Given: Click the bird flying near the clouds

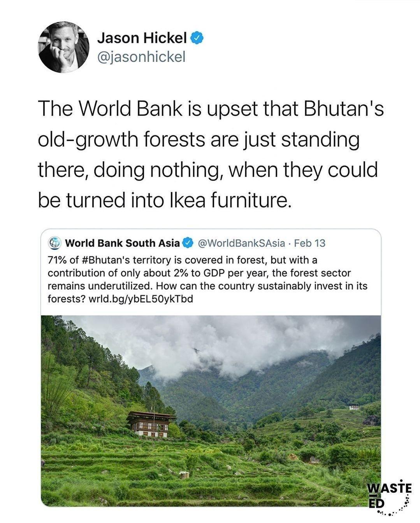Looking at the screenshot, I should coord(196,349).
